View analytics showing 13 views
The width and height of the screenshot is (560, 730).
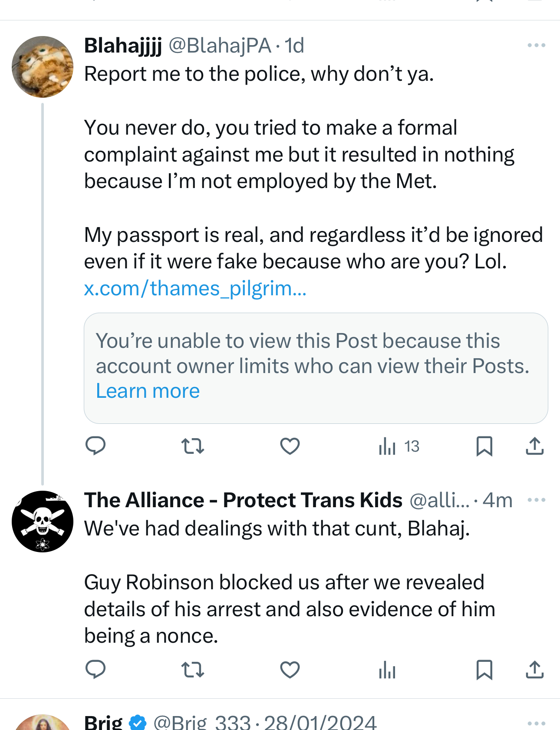399,446
